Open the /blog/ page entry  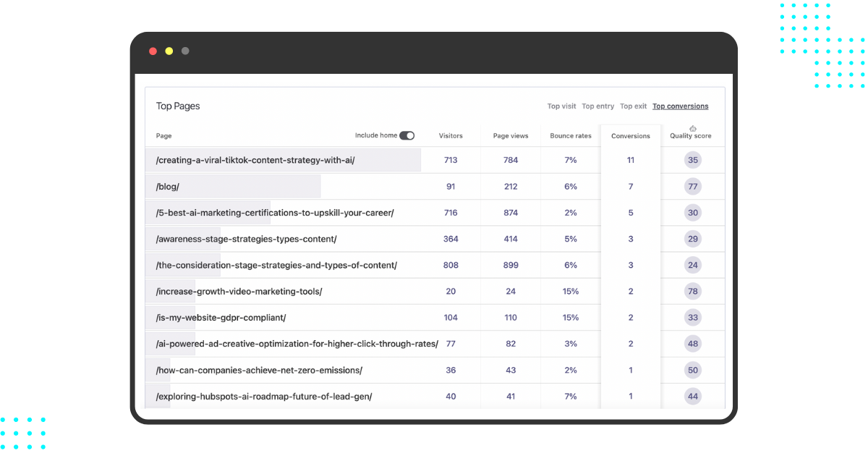click(x=167, y=186)
